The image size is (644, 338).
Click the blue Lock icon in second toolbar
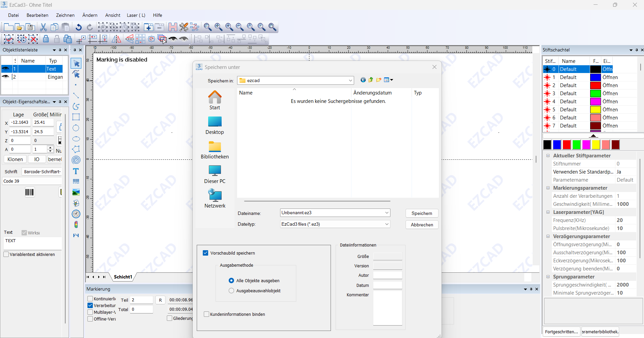click(46, 39)
